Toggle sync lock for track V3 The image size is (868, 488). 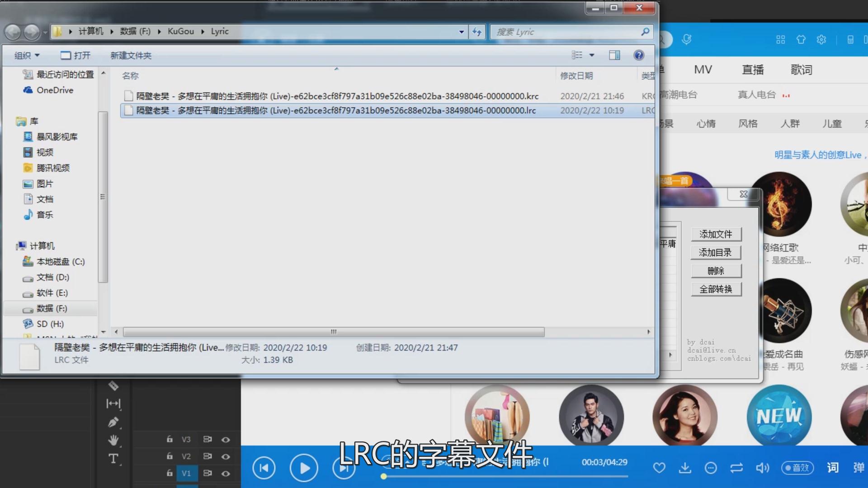[x=208, y=439]
